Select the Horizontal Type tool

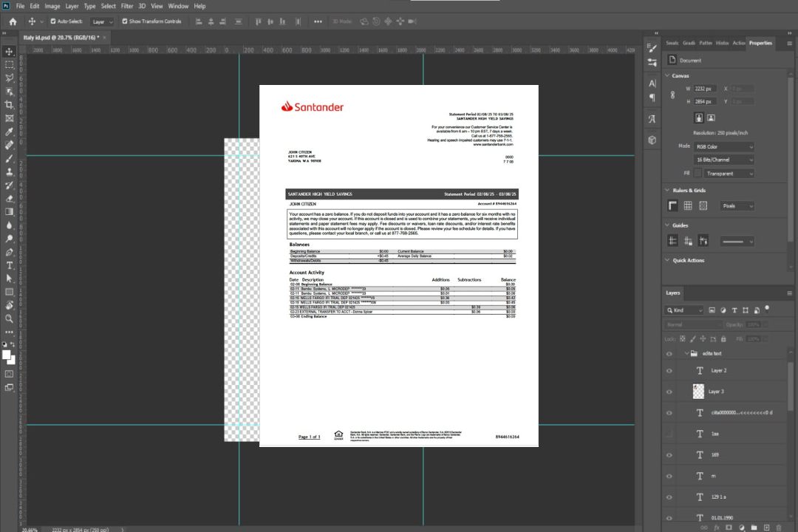[x=9, y=265]
